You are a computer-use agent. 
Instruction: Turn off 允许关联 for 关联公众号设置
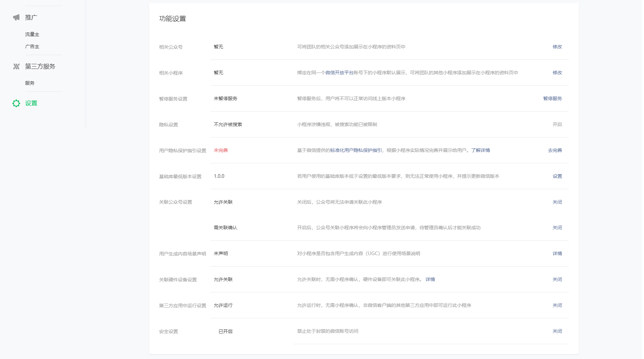click(x=557, y=202)
